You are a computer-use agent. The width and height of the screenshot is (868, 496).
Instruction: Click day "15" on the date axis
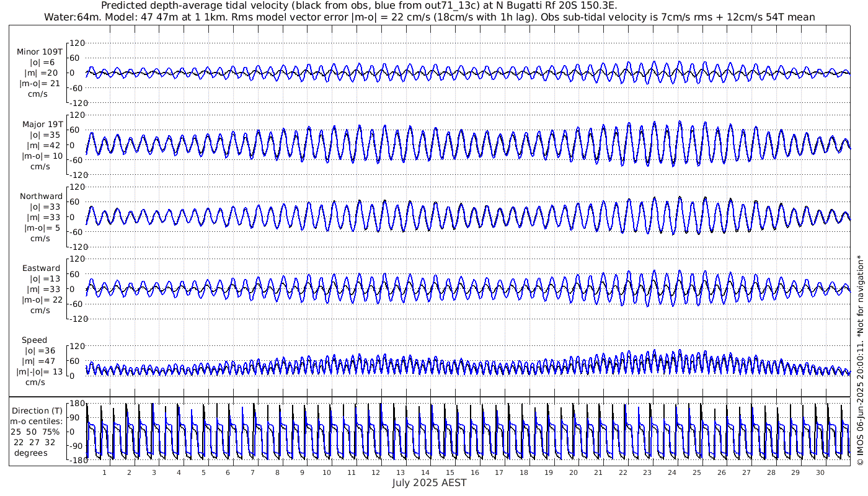click(x=450, y=472)
